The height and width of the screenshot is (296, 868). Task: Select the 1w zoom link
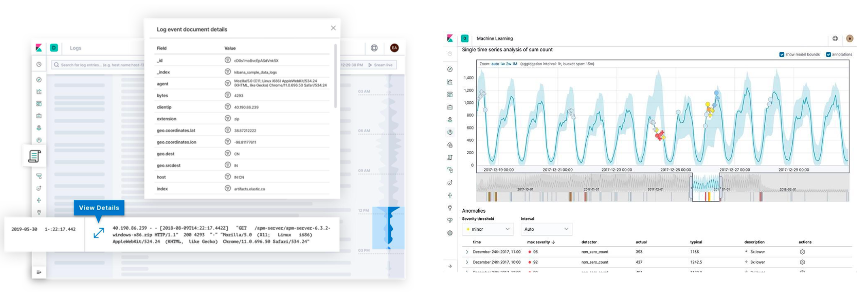click(503, 64)
